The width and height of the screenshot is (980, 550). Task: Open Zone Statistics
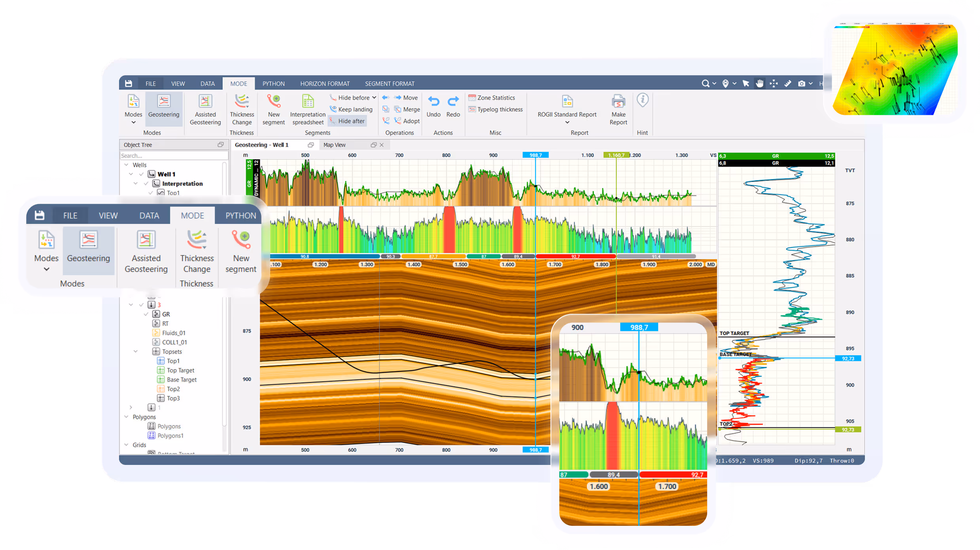click(x=492, y=98)
